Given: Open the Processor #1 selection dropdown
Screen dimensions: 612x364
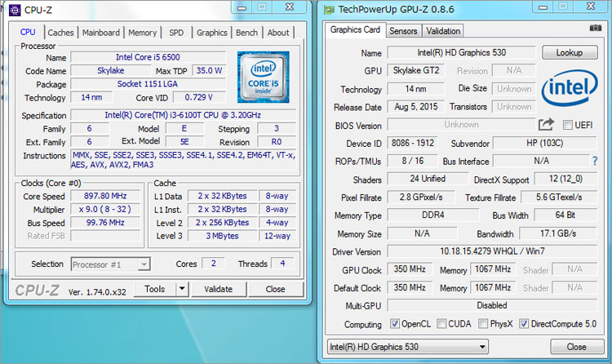Looking at the screenshot, I should click(110, 264).
